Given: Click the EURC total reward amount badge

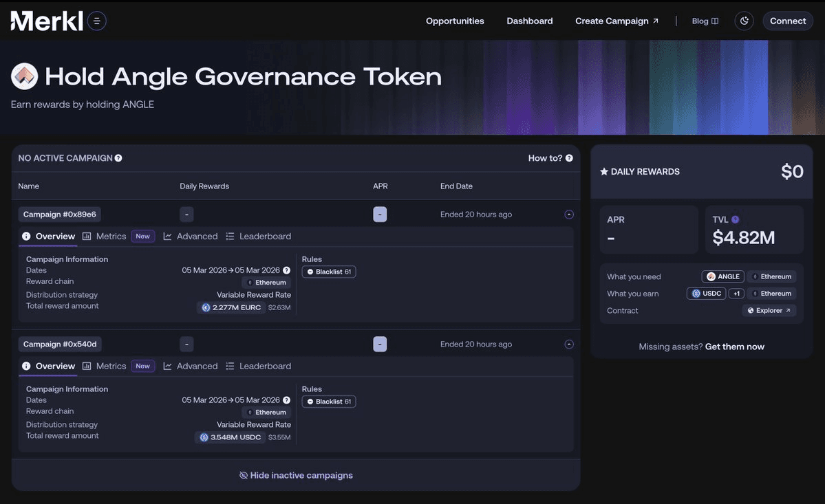Looking at the screenshot, I should coord(232,307).
